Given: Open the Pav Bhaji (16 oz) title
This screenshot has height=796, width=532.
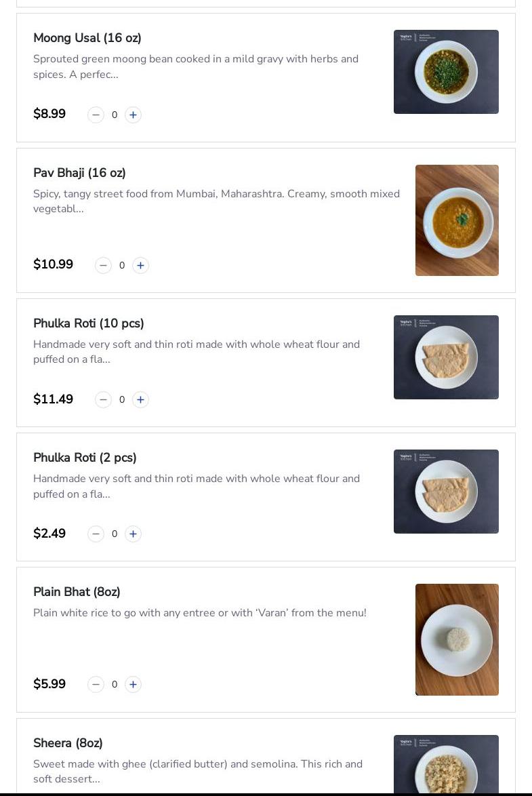Looking at the screenshot, I should click(x=79, y=173).
